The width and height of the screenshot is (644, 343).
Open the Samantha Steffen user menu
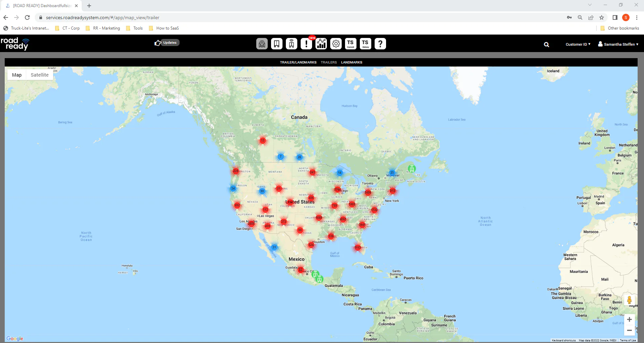(x=618, y=44)
